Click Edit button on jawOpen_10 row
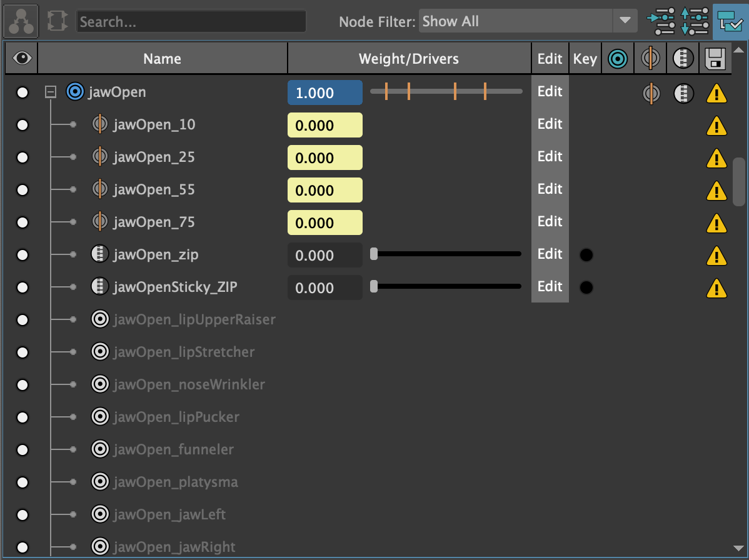Screen dimensions: 749x560 [x=550, y=124]
